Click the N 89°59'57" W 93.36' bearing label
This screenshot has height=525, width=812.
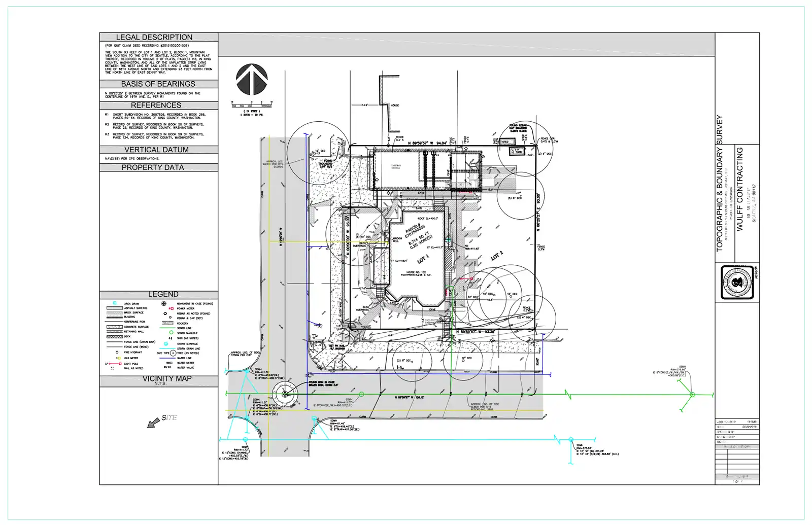(x=476, y=331)
